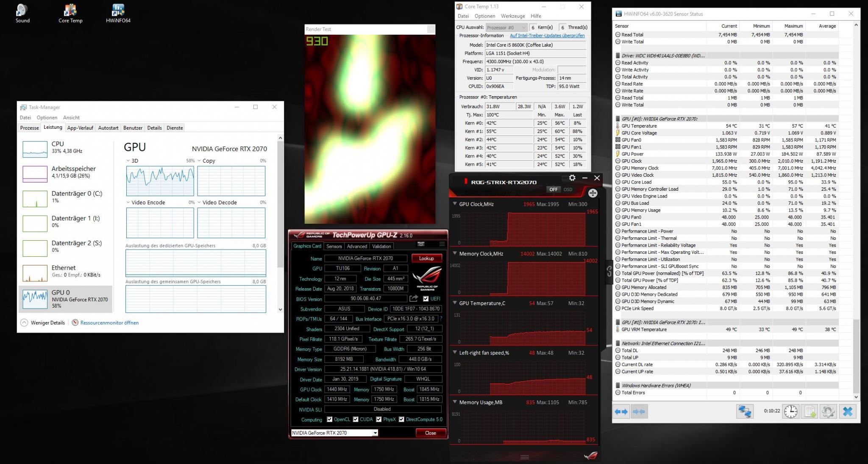Viewport: 868px width, 464px height.
Task: Select CPU graph thumbnail in Task-Manager
Action: click(35, 149)
